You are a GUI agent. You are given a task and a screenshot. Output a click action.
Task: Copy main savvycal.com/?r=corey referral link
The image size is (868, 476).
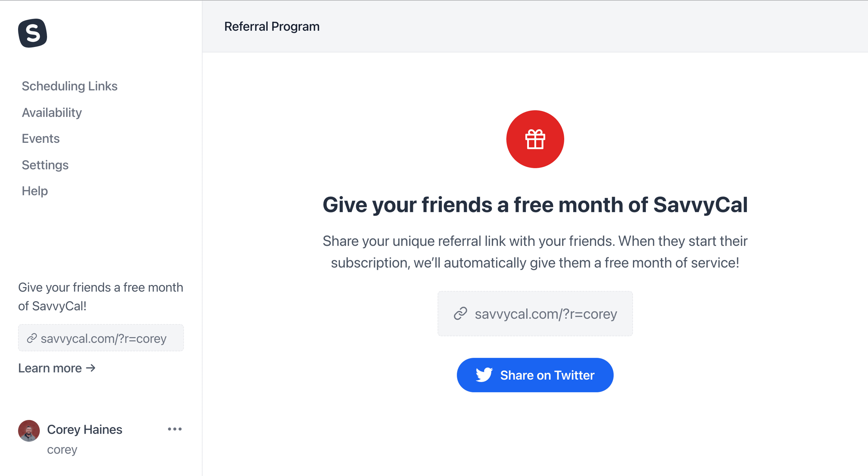point(535,314)
